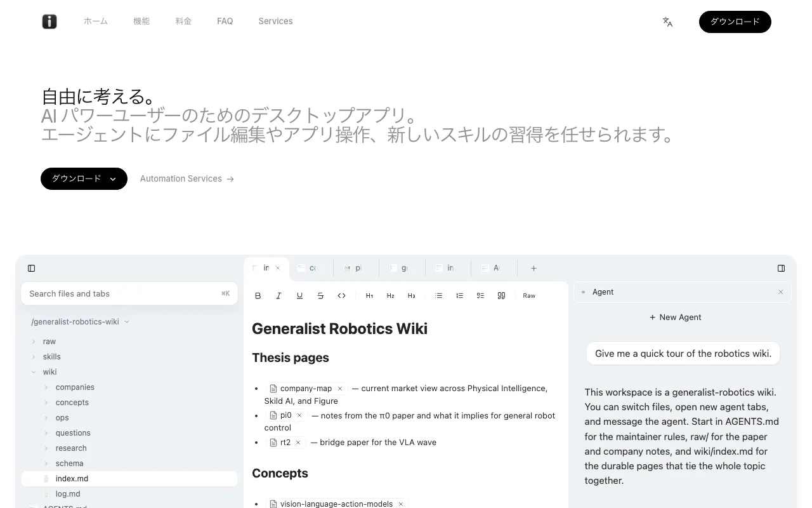
Task: Click the 'Concepts' heading
Action: [x=280, y=474]
